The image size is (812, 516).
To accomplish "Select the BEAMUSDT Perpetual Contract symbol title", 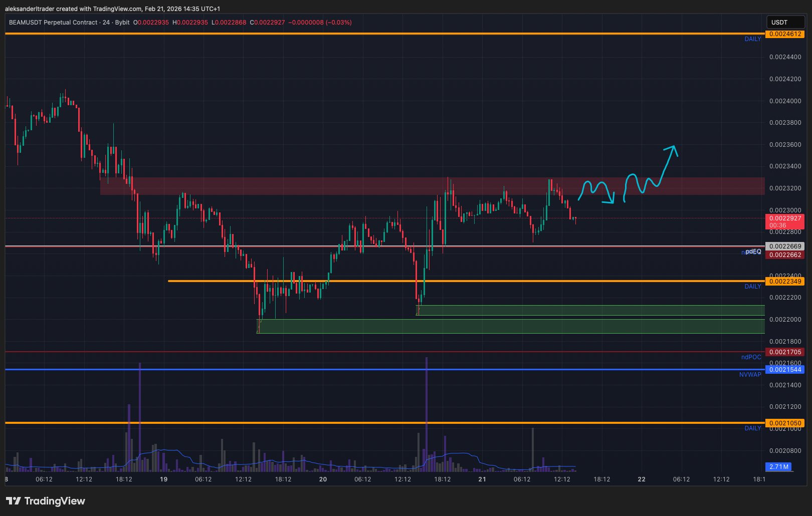I will pyautogui.click(x=53, y=23).
